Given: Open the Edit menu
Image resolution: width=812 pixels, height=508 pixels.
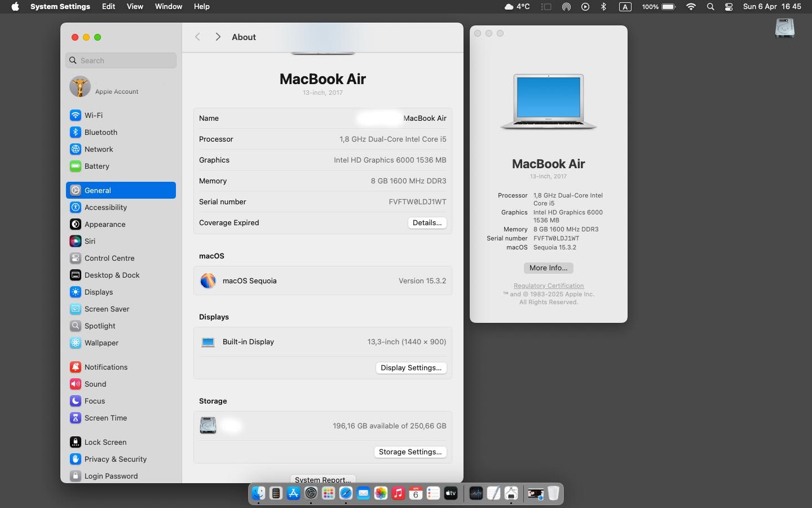Looking at the screenshot, I should 108,7.
